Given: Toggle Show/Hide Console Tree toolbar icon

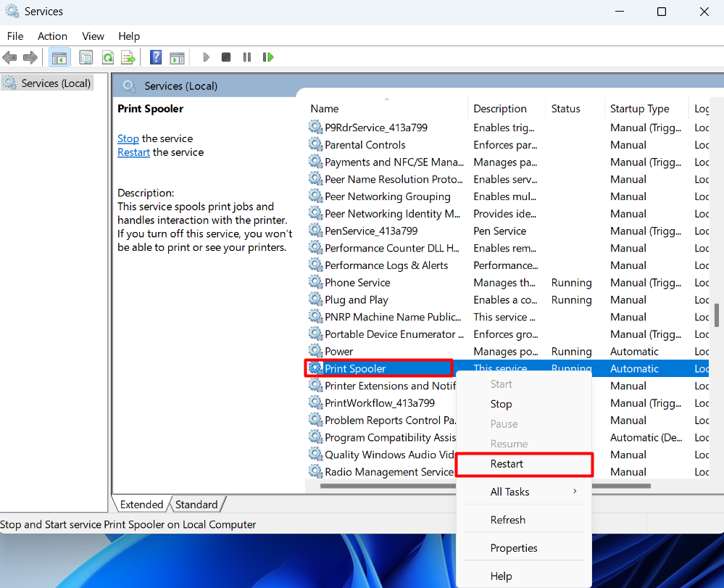Looking at the screenshot, I should click(x=59, y=58).
